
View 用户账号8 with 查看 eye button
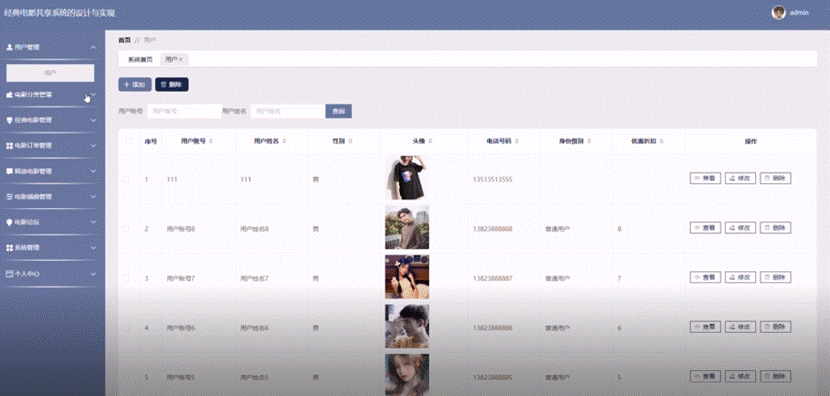click(x=705, y=228)
